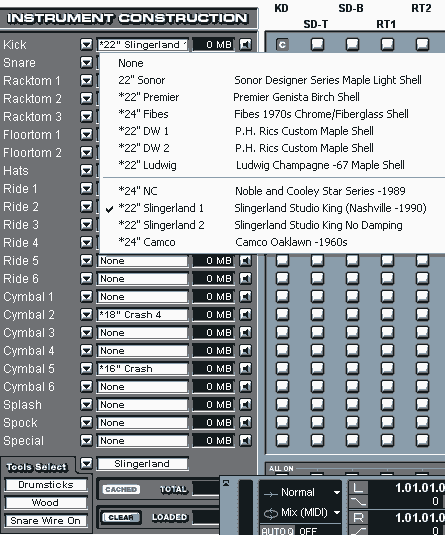Open the Kick instrument dropdown arrow

pyautogui.click(x=86, y=44)
